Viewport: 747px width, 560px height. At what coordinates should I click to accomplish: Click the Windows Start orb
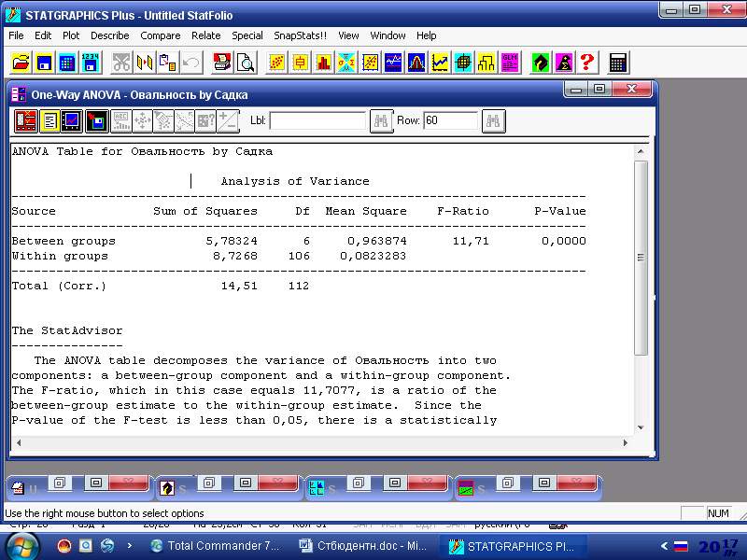tap(22, 547)
